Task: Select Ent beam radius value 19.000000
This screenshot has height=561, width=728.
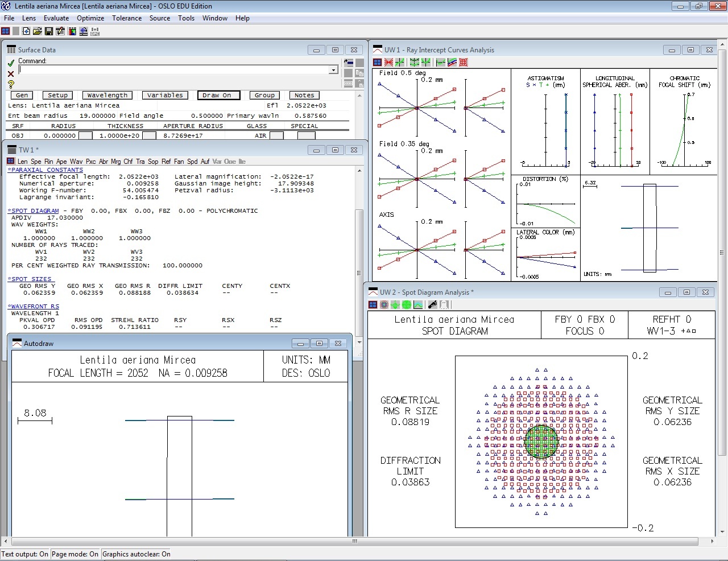Action: pyautogui.click(x=98, y=115)
